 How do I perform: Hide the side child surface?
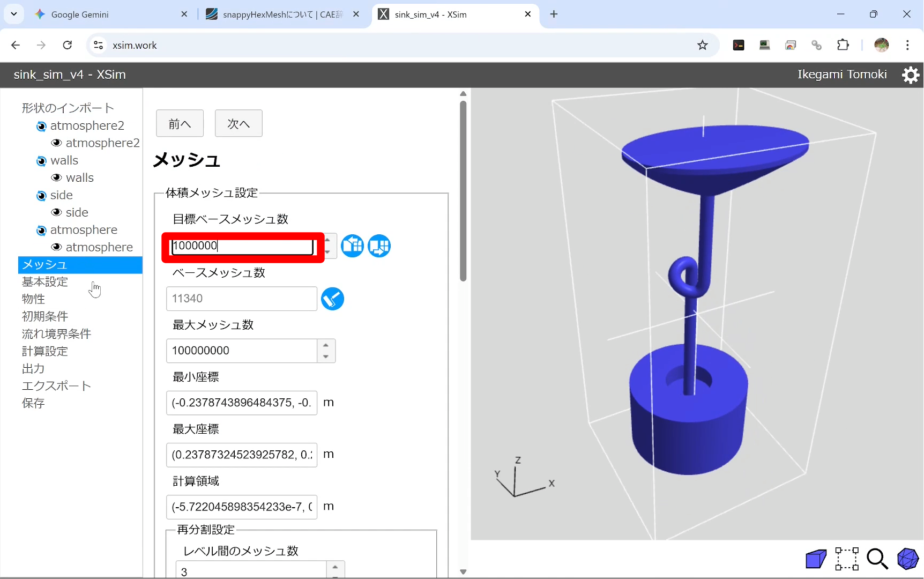pos(56,213)
